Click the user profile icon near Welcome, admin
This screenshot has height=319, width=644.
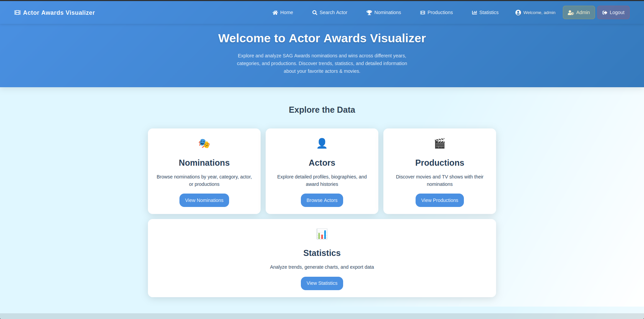coord(518,12)
